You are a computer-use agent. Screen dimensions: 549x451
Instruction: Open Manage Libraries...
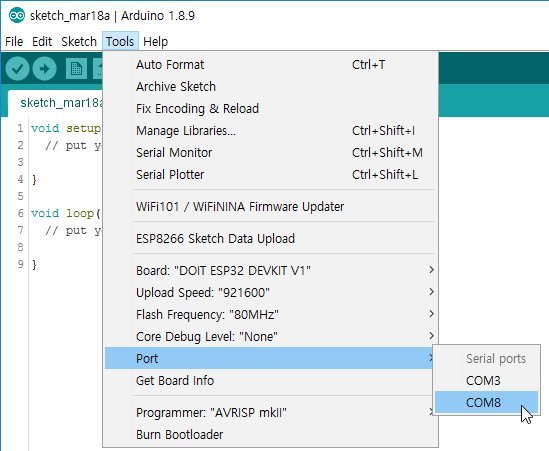[271, 131]
